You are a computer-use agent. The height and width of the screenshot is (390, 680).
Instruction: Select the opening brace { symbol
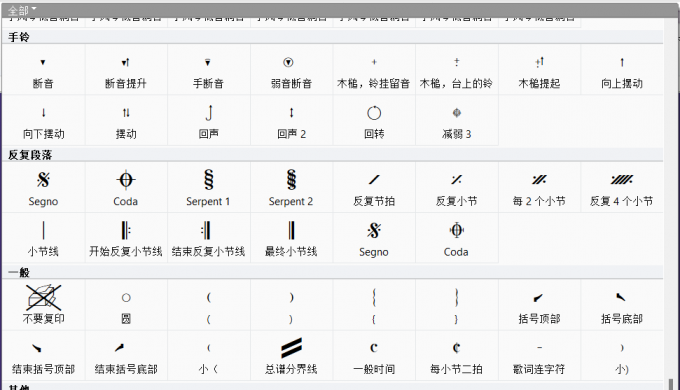click(x=374, y=305)
